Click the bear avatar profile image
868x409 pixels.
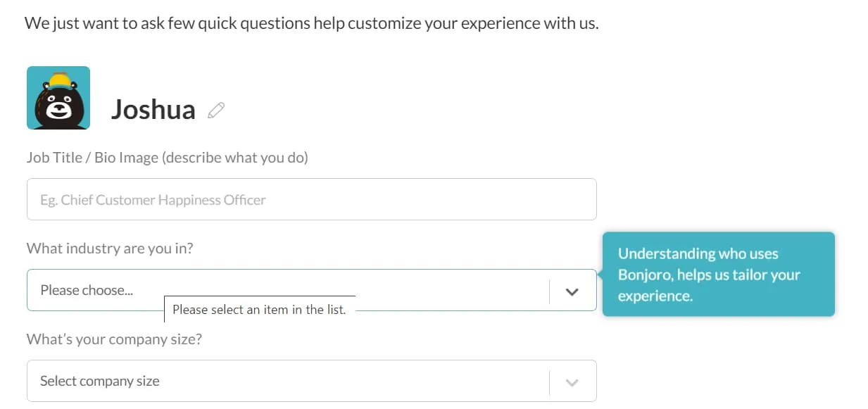58,98
